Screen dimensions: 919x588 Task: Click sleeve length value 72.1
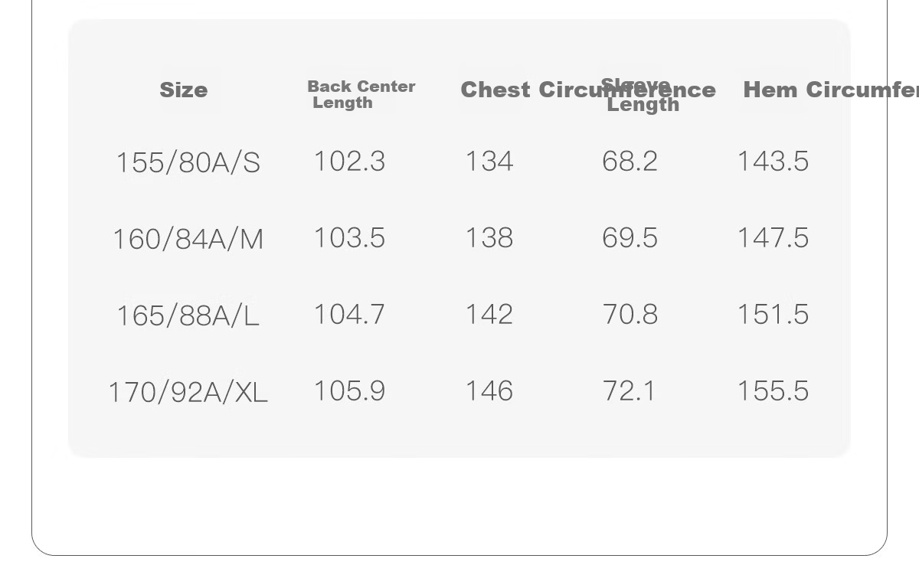point(630,391)
